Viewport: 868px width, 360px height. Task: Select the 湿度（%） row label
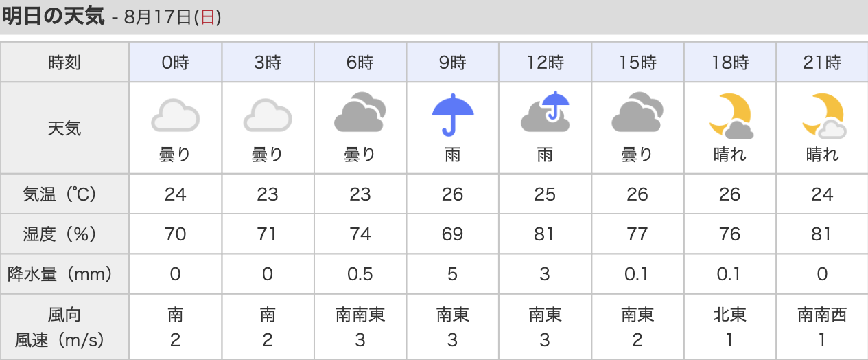(65, 234)
